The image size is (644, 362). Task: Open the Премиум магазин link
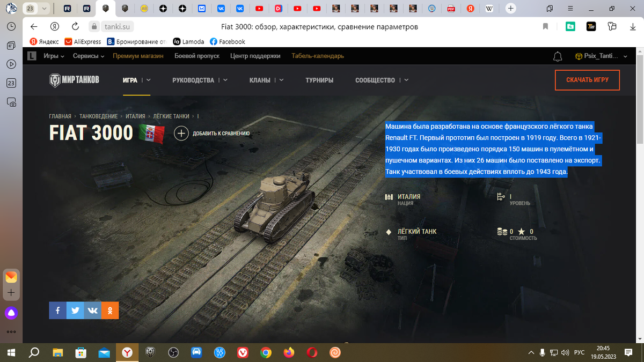coord(138,56)
